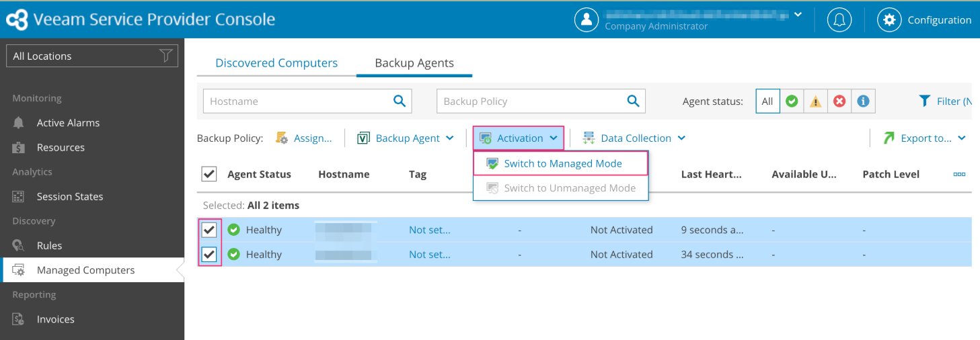
Task: Open the column chooser dots icon
Action: (x=959, y=174)
